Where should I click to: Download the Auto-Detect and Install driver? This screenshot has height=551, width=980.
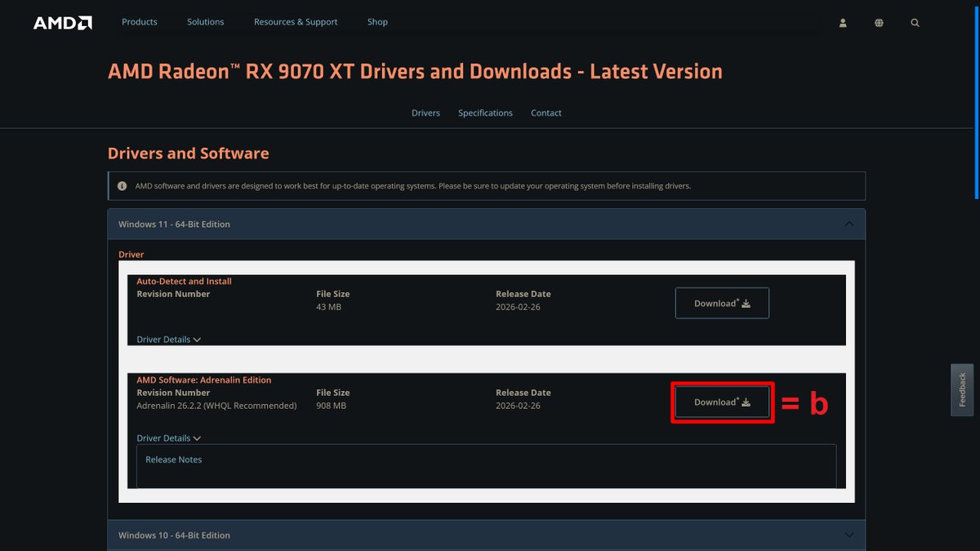point(722,303)
